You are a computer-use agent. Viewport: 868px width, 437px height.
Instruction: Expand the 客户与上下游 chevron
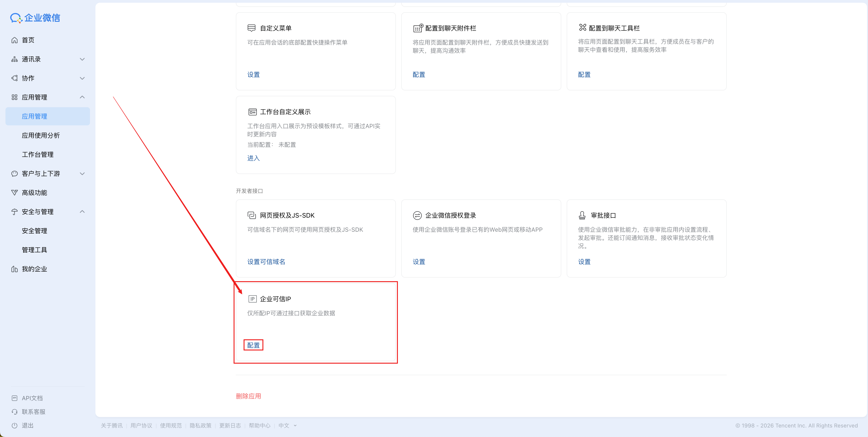pos(82,174)
